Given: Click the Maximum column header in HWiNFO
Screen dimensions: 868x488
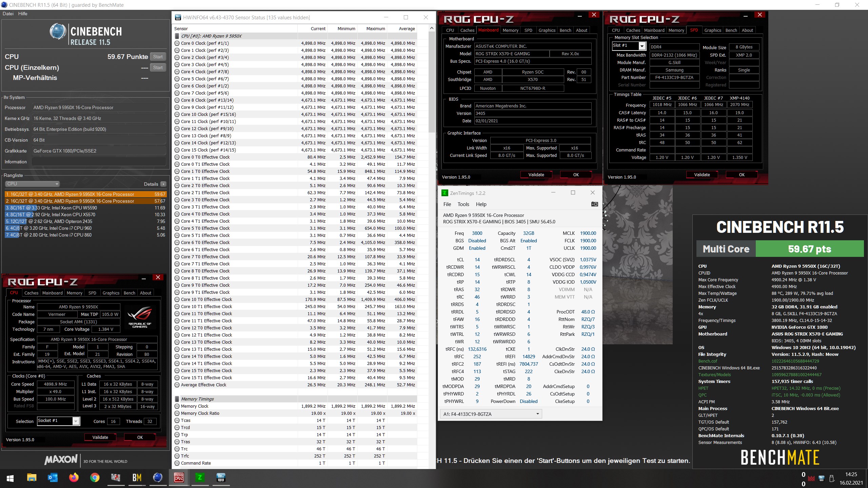Looking at the screenshot, I should point(372,29).
